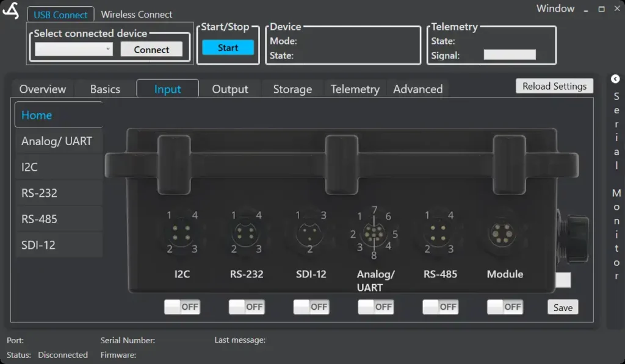Viewport: 625px width, 364px height.
Task: Click Reload Settings button
Action: (x=554, y=86)
